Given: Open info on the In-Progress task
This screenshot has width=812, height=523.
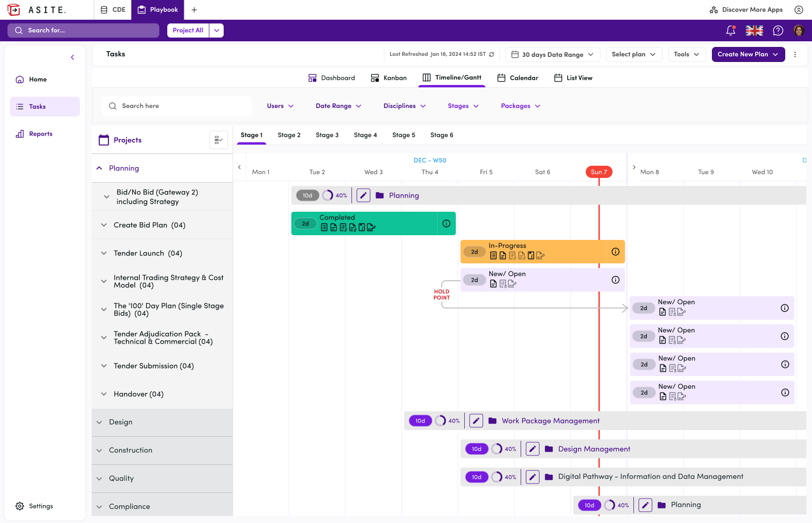Looking at the screenshot, I should click(616, 252).
